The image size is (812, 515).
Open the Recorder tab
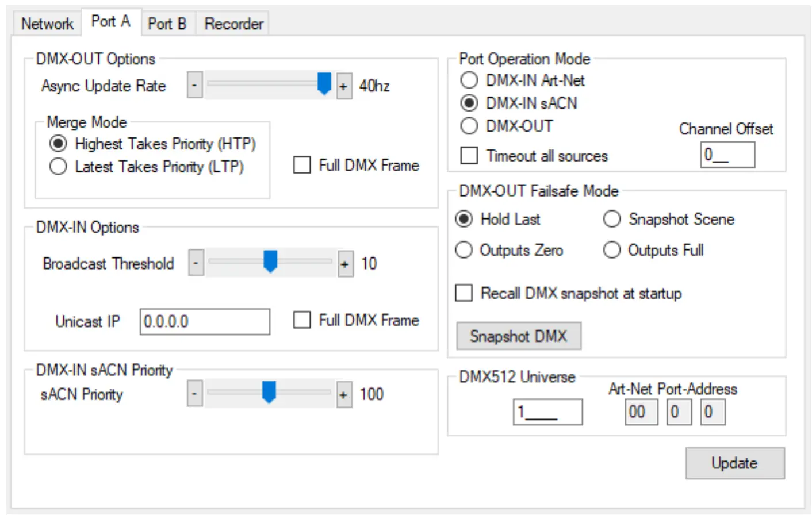click(x=233, y=24)
